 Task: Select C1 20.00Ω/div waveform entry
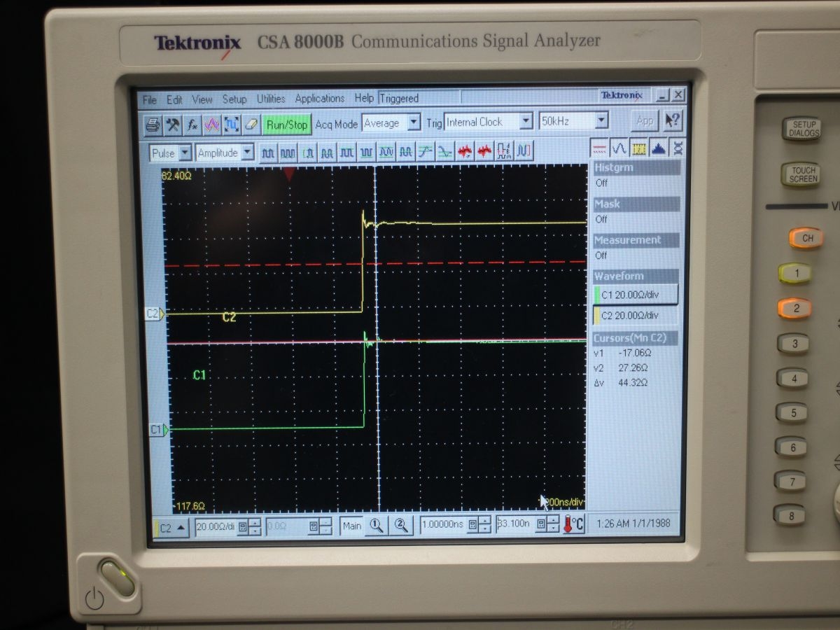point(636,295)
